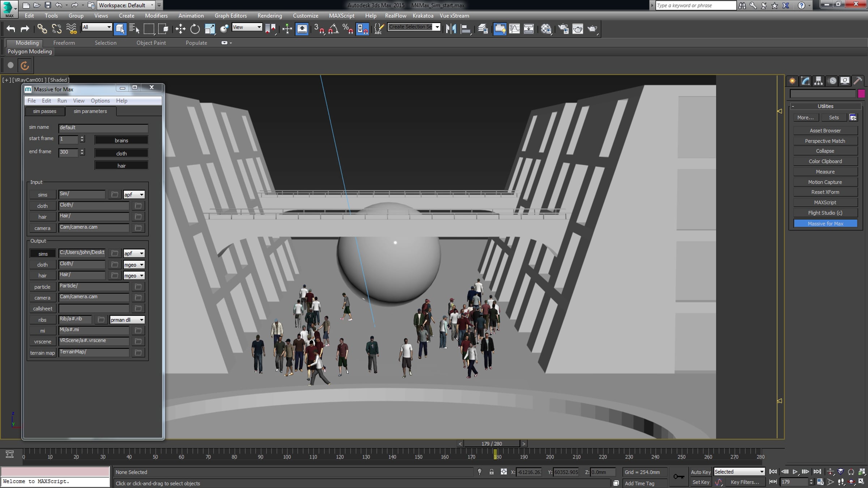Image resolution: width=868 pixels, height=488 pixels.
Task: Activate Bind to Space Warp tool
Action: point(71,29)
